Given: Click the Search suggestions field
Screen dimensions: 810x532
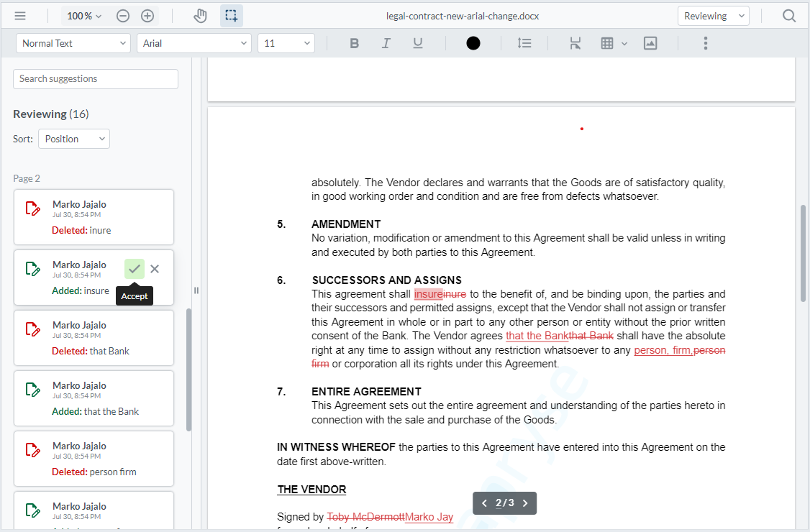Looking at the screenshot, I should coord(96,79).
